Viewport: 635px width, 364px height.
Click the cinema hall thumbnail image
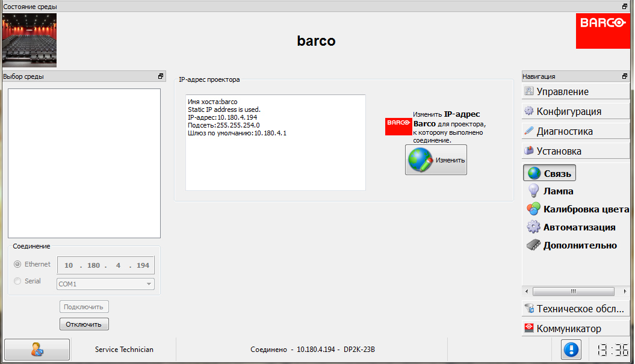29,40
